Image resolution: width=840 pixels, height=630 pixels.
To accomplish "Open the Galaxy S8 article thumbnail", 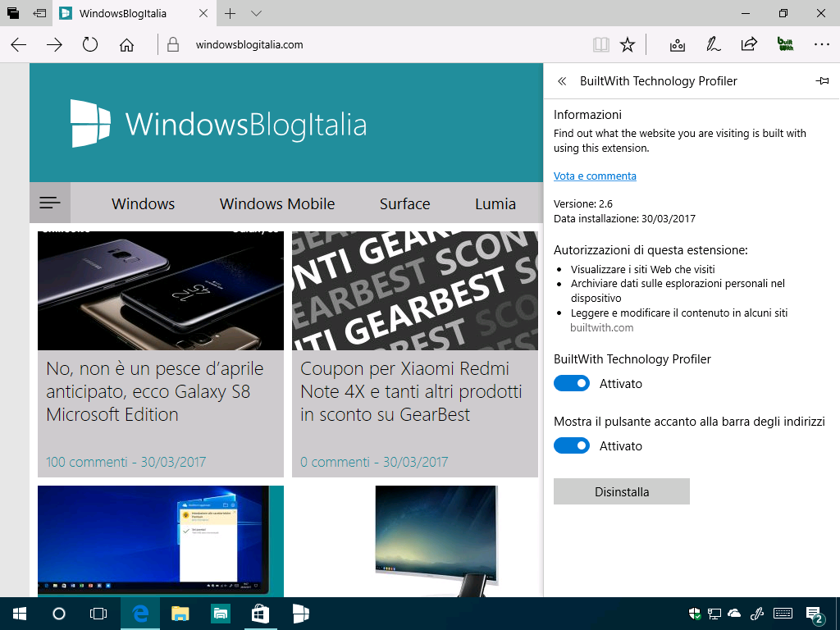I will click(161, 290).
